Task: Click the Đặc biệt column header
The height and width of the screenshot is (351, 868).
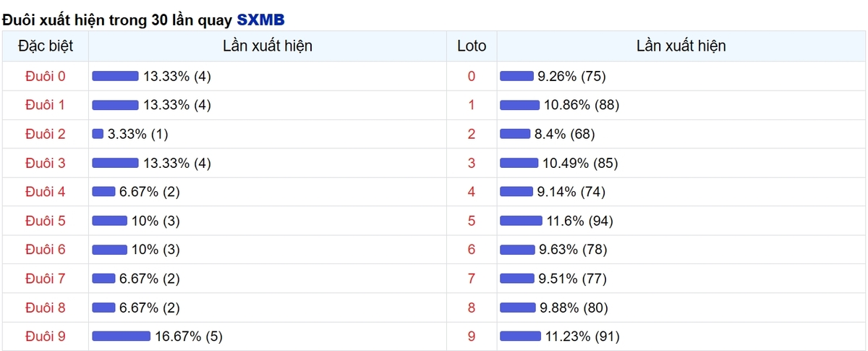Action: coord(45,46)
